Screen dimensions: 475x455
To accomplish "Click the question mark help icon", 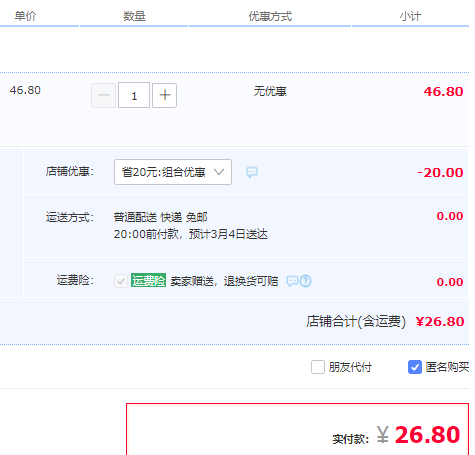I will 306,281.
